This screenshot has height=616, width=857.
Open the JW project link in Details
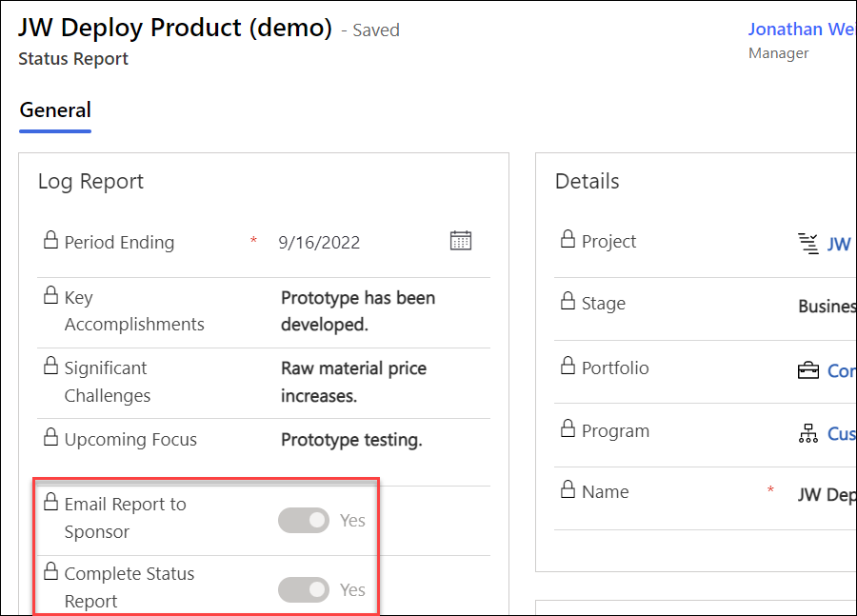tap(839, 244)
